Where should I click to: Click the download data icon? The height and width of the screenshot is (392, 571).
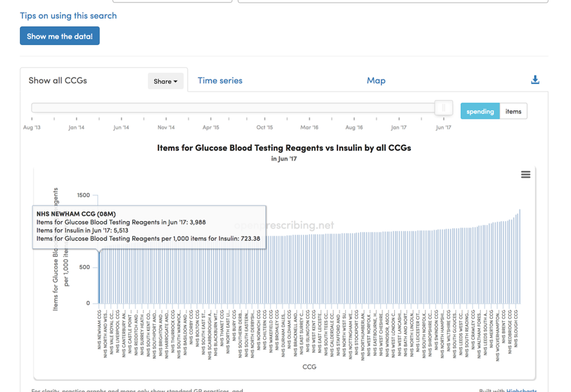coord(535,80)
